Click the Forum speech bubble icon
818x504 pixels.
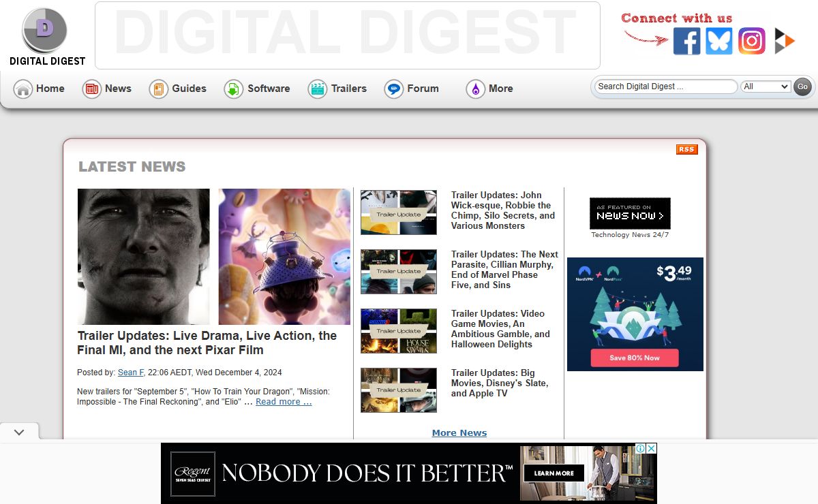pyautogui.click(x=394, y=89)
